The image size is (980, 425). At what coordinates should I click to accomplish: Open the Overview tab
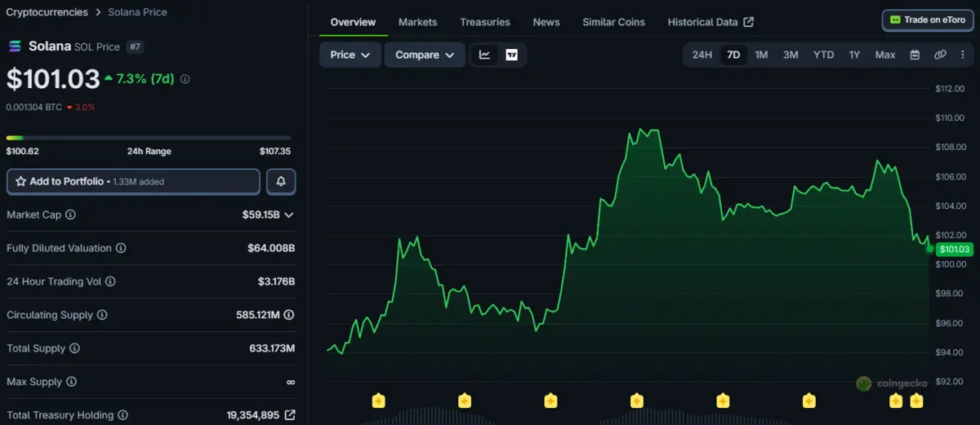point(353,22)
